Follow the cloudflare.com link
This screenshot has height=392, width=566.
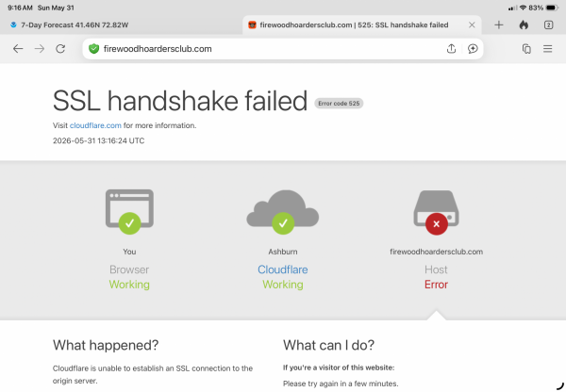(x=95, y=125)
